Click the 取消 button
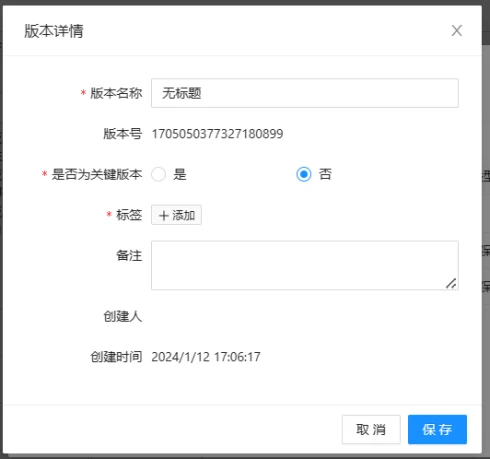The image size is (490, 459). click(371, 429)
